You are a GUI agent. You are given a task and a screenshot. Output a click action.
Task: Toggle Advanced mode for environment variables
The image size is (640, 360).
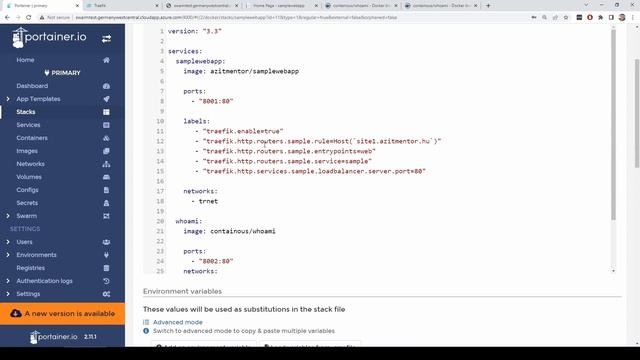(x=178, y=322)
